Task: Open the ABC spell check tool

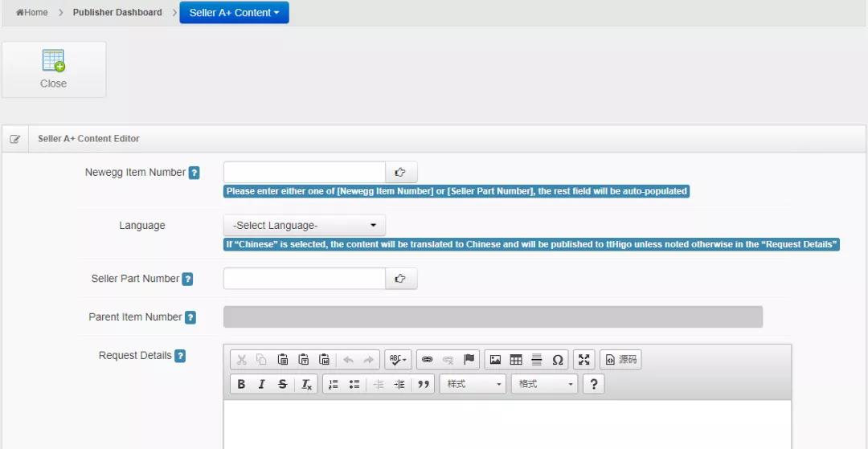Action: (x=398, y=360)
